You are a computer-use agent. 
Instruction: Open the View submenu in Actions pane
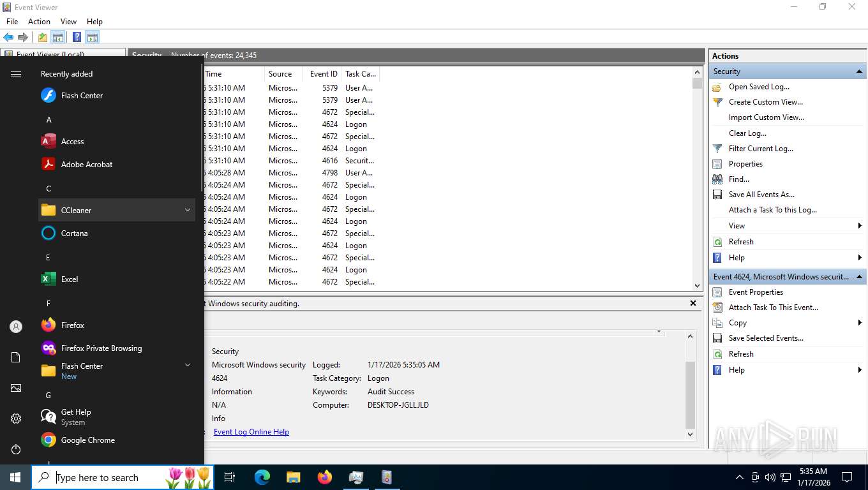(x=788, y=226)
